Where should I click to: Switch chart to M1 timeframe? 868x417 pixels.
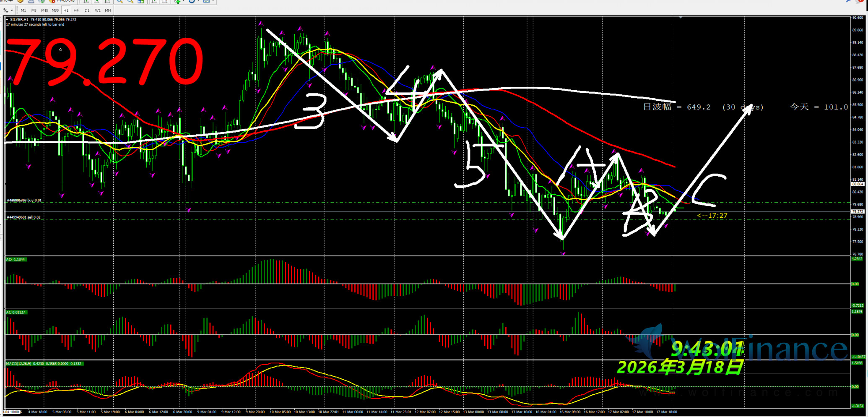coord(23,10)
